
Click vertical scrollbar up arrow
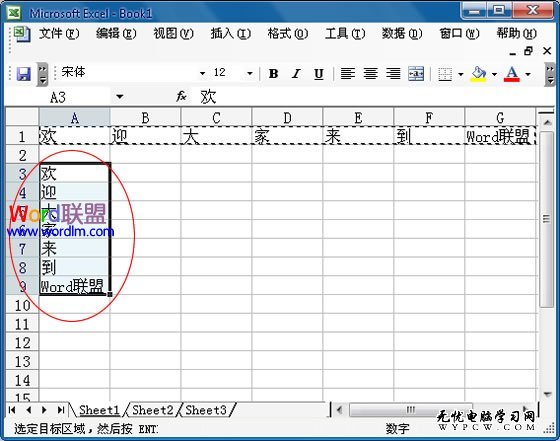point(547,123)
